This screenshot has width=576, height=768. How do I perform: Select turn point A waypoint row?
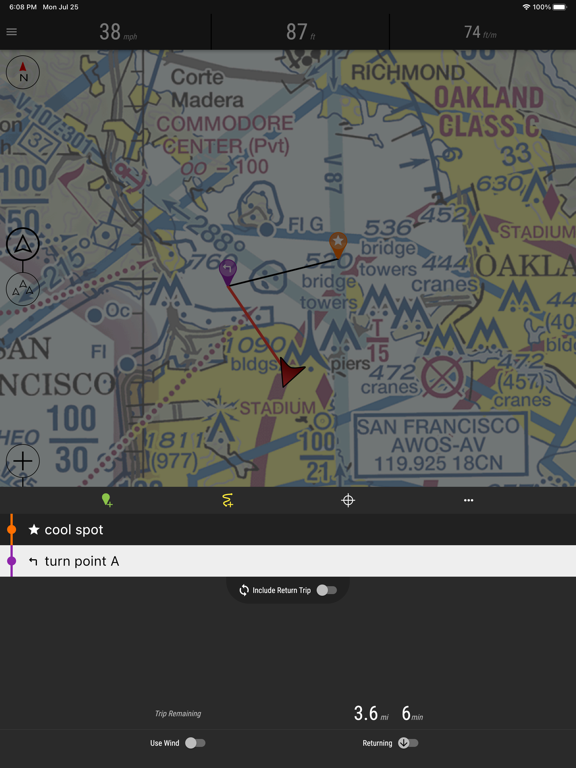[288, 561]
